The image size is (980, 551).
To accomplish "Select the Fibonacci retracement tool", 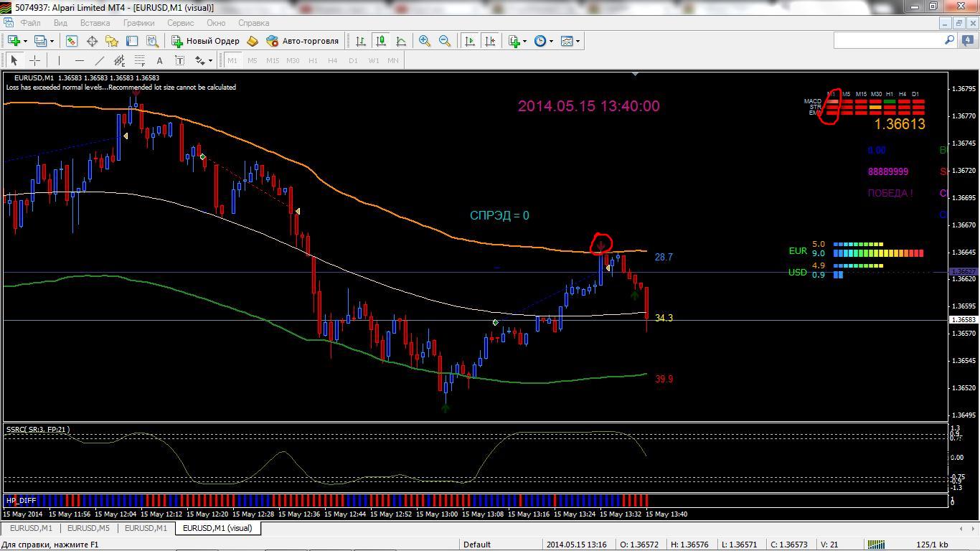I will (x=139, y=60).
